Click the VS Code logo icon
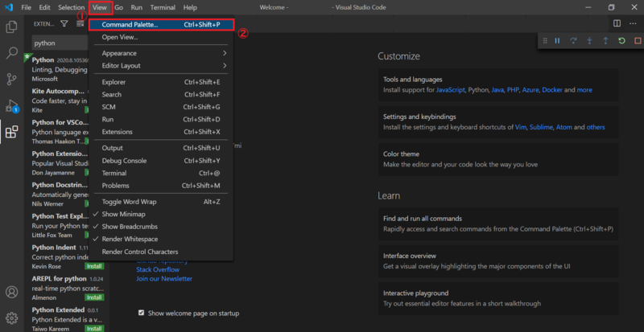Image resolution: width=644 pixels, height=332 pixels. click(x=9, y=7)
